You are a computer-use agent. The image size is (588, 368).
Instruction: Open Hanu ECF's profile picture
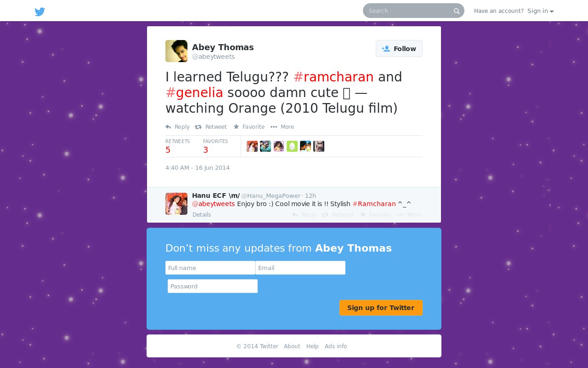tap(176, 204)
